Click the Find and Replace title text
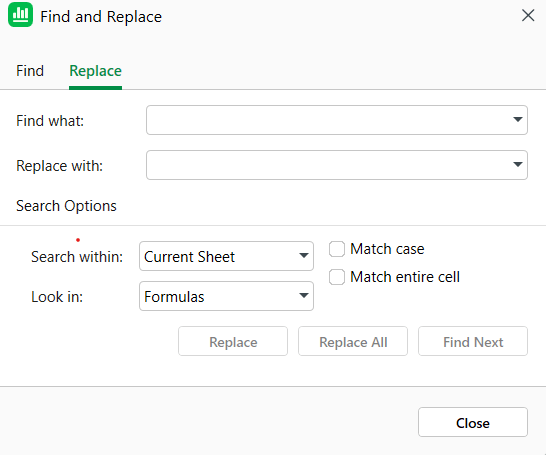The height and width of the screenshot is (455, 546). click(101, 17)
